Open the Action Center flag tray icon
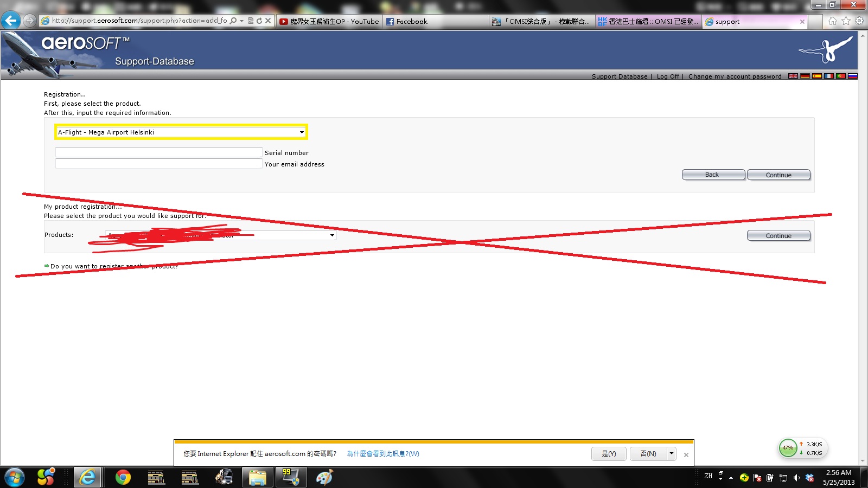Viewport: 868px width, 488px height. 757,478
